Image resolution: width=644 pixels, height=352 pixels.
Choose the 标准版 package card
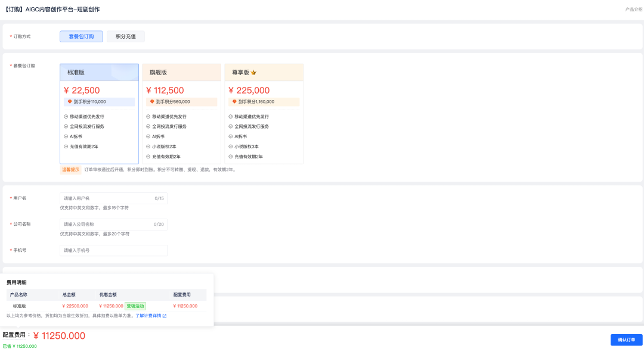(x=99, y=114)
